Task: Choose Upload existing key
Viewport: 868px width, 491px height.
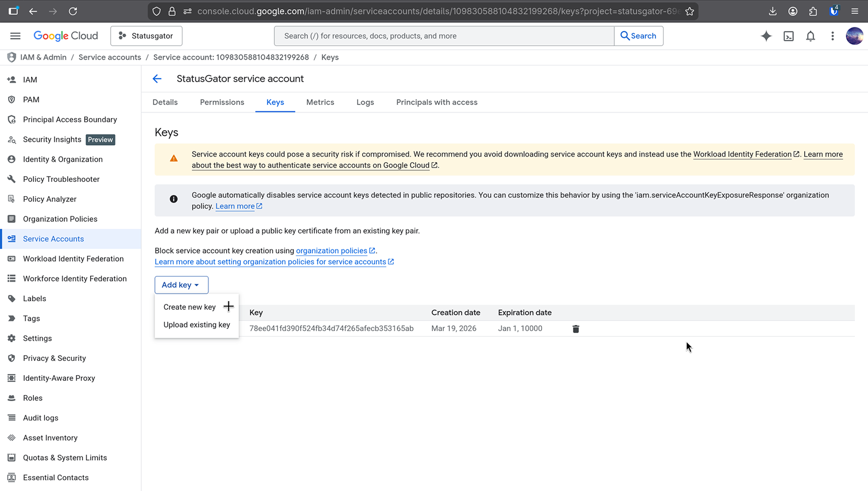Action: click(x=197, y=325)
